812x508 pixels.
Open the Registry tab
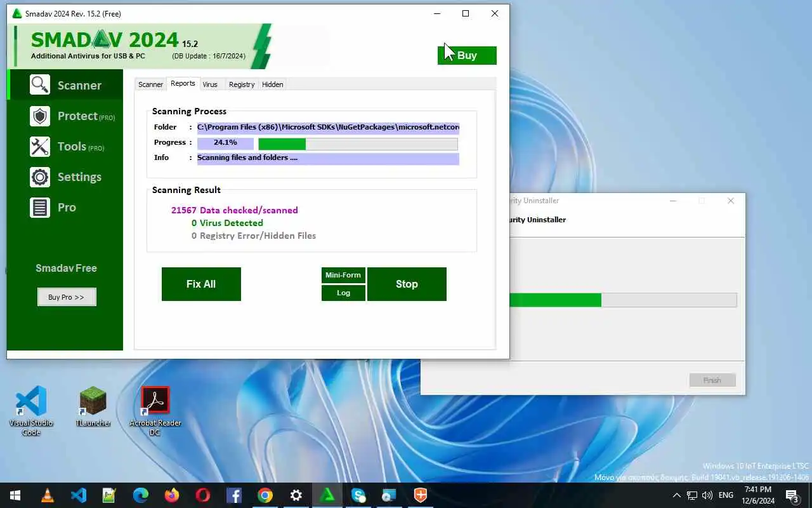[x=242, y=84]
